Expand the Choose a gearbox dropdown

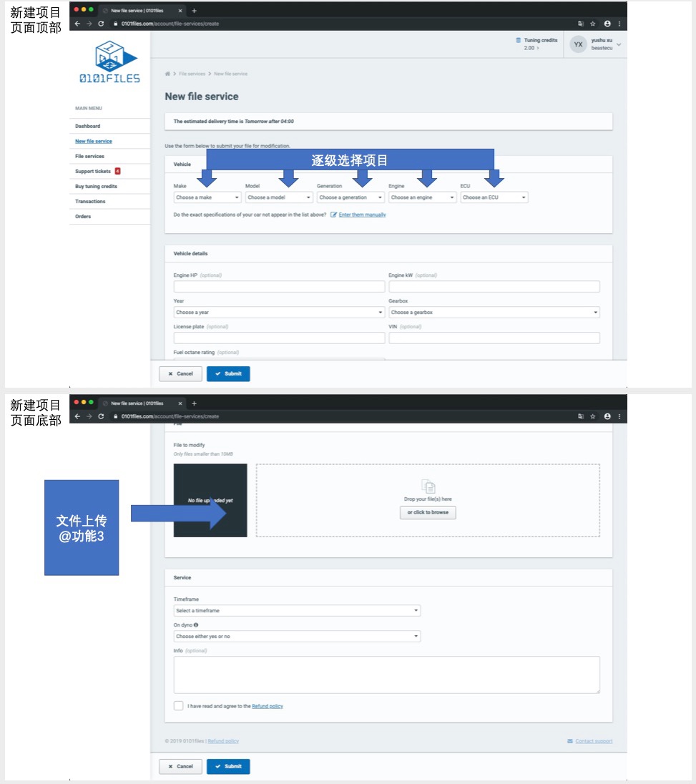click(494, 313)
